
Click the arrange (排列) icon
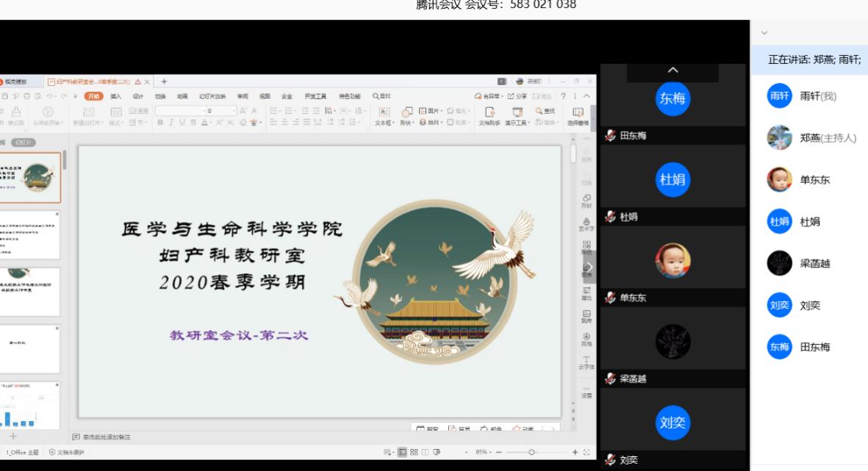pyautogui.click(x=431, y=122)
